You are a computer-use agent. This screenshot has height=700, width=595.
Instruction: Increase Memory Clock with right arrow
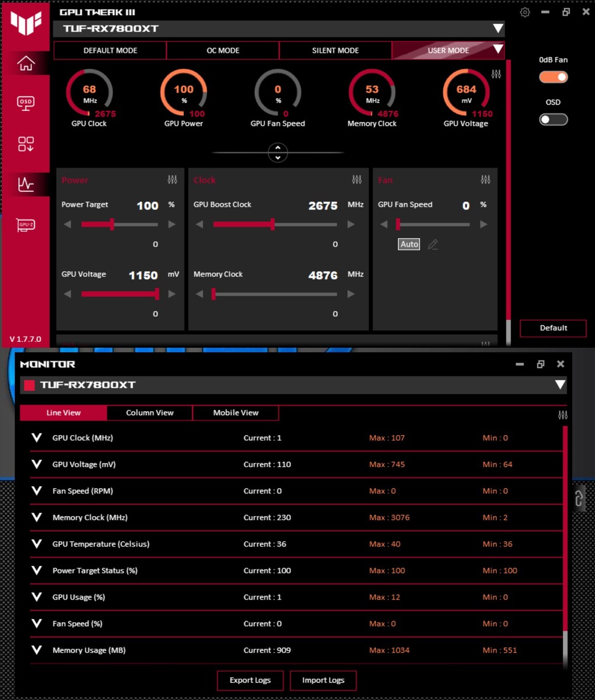coord(351,294)
